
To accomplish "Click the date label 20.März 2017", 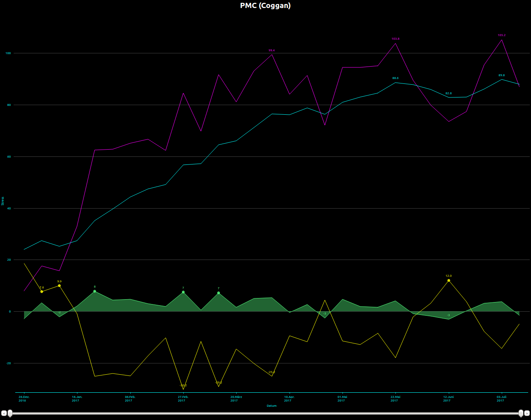I will click(x=236, y=399).
